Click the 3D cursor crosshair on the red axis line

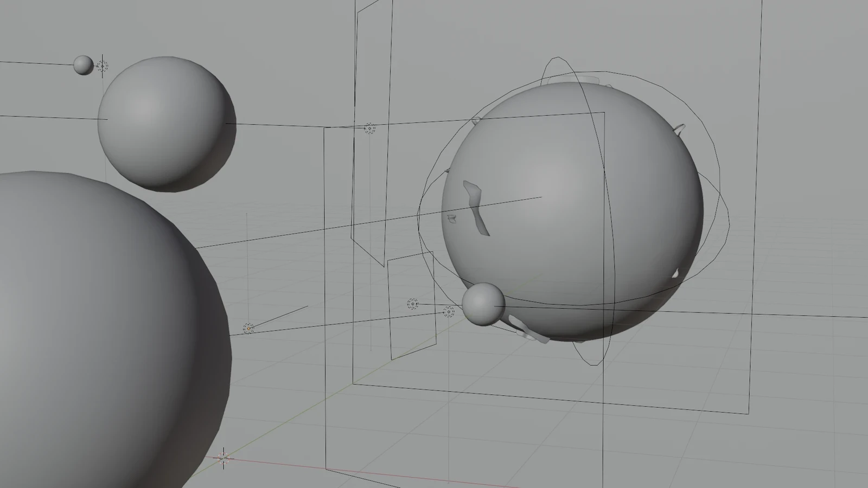pos(223,459)
